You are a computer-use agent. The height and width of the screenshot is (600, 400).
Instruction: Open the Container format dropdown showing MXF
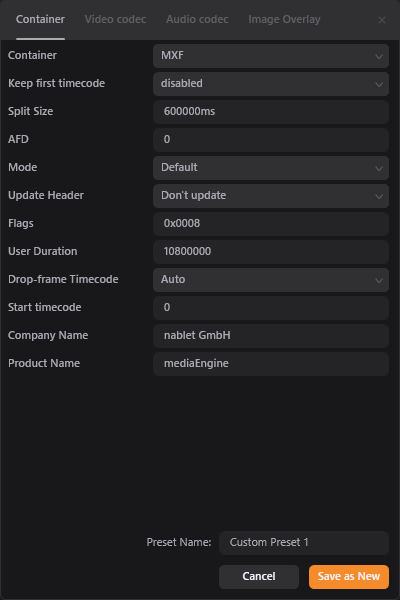click(271, 56)
